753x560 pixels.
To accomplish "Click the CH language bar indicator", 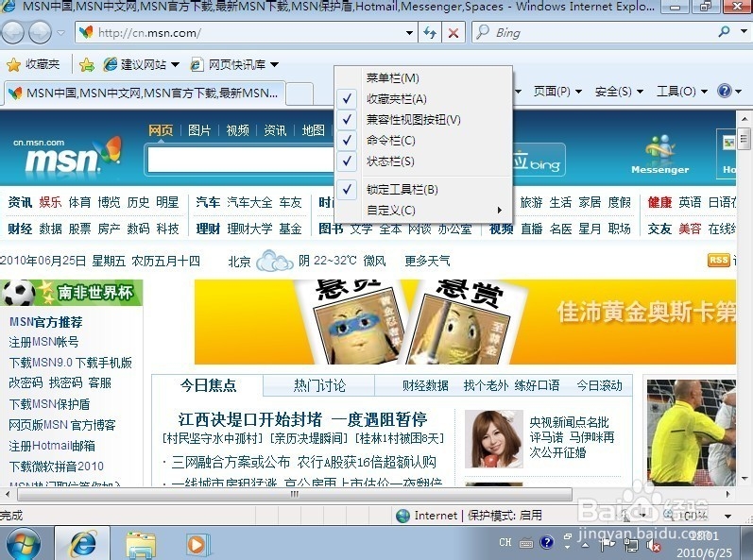I will pyautogui.click(x=505, y=542).
